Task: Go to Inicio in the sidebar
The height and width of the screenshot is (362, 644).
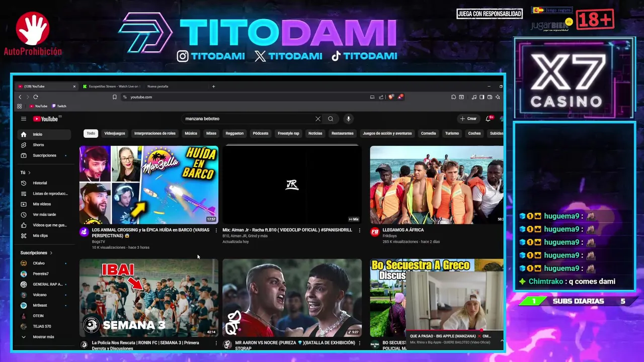Action: [x=44, y=134]
